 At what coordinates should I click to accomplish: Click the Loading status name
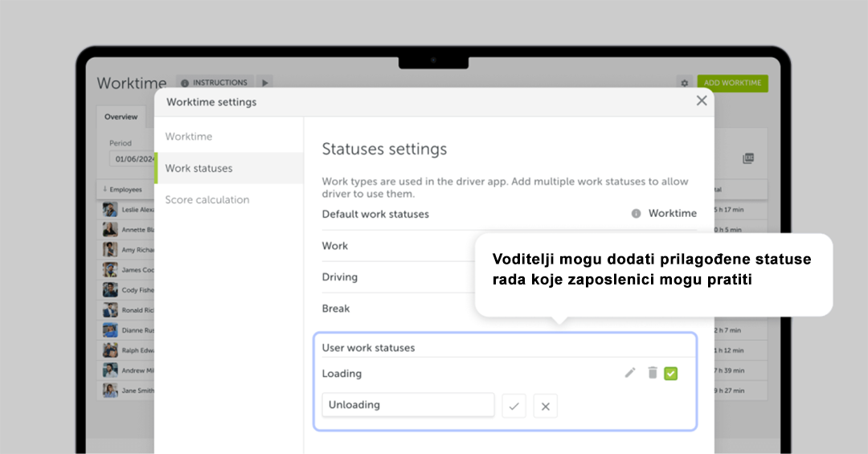[342, 374]
